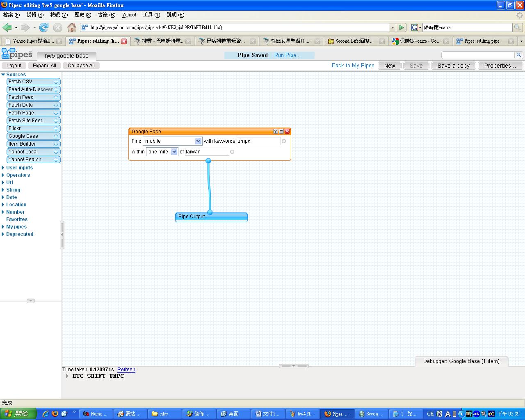Add the Flickr module via plus icon
Image resolution: width=525 pixels, height=420 pixels.
tap(56, 128)
